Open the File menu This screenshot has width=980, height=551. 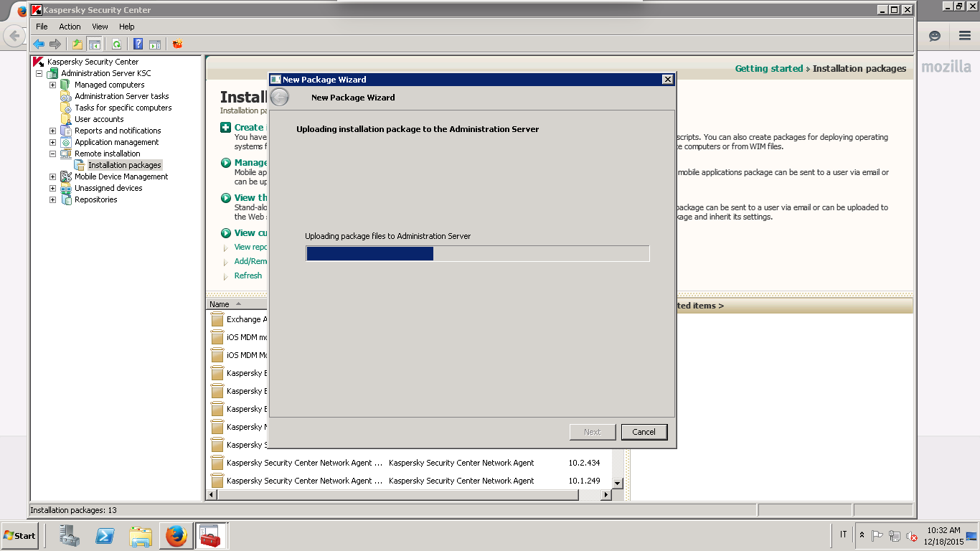42,27
